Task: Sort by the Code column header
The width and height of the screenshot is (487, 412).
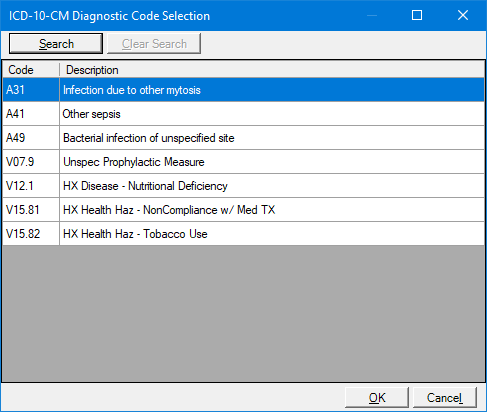Action: (31, 70)
